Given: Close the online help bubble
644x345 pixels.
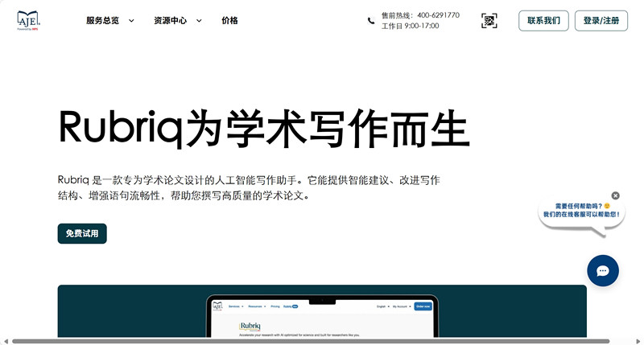Looking at the screenshot, I should click(x=615, y=195).
